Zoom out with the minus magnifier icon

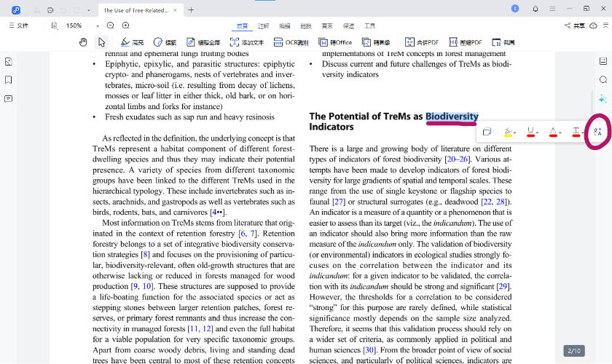tap(111, 25)
